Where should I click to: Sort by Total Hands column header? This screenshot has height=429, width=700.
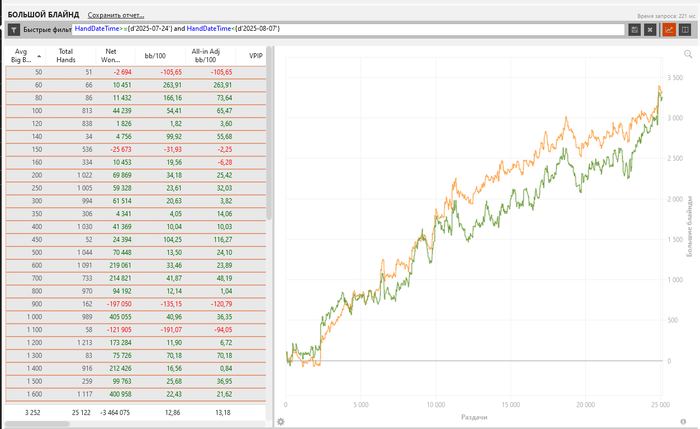66,56
